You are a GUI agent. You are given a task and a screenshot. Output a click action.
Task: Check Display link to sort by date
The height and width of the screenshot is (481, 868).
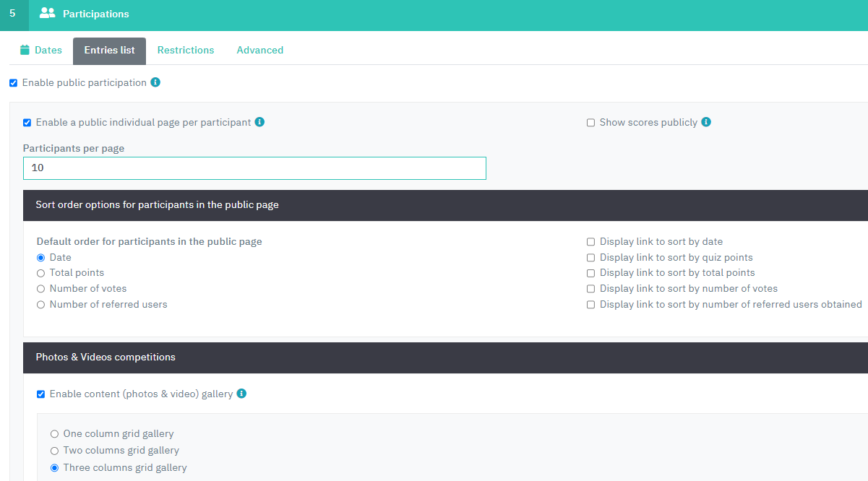click(591, 242)
